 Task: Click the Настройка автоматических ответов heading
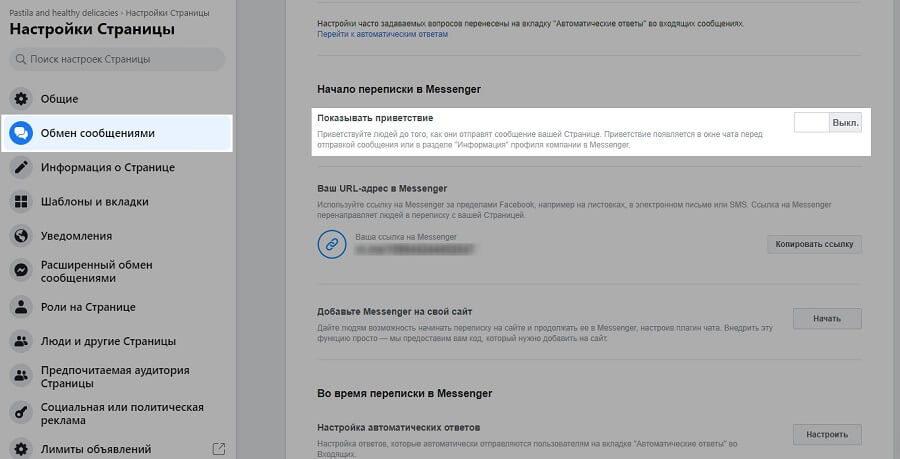[x=399, y=427]
